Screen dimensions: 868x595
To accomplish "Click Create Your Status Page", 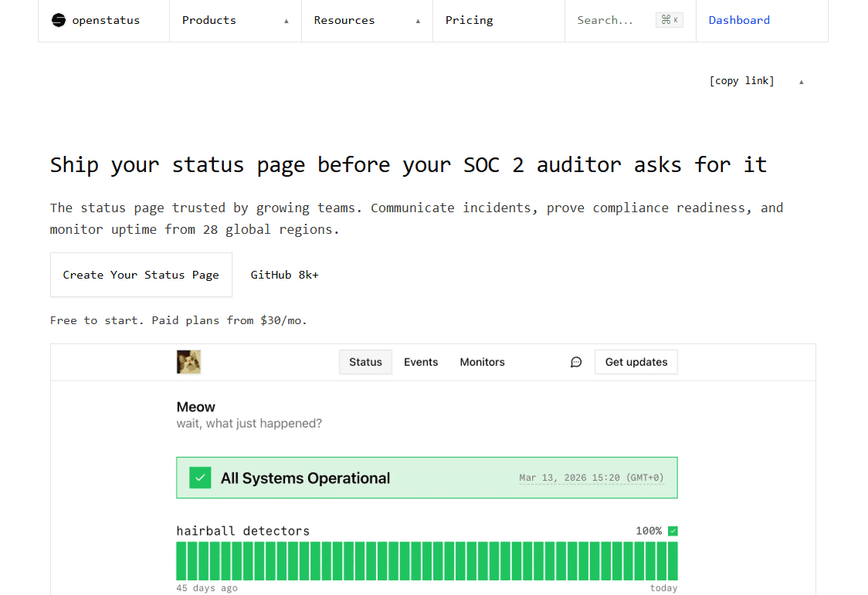I will click(141, 275).
